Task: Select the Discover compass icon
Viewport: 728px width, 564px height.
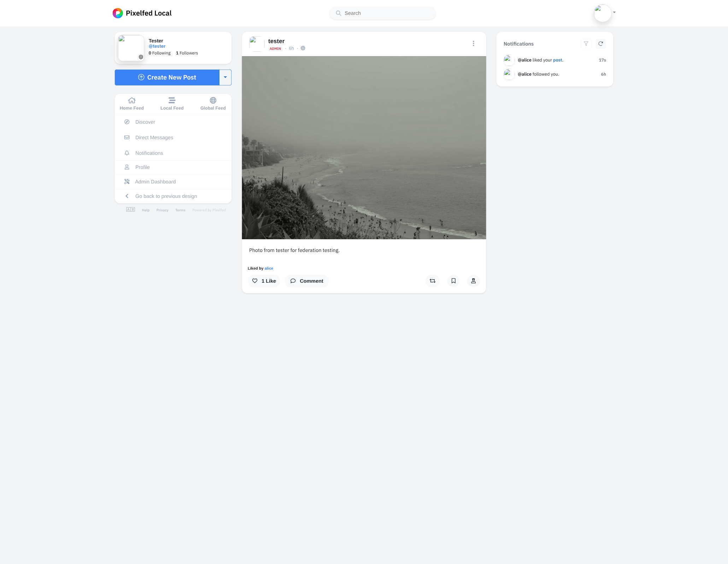Action: click(x=127, y=122)
